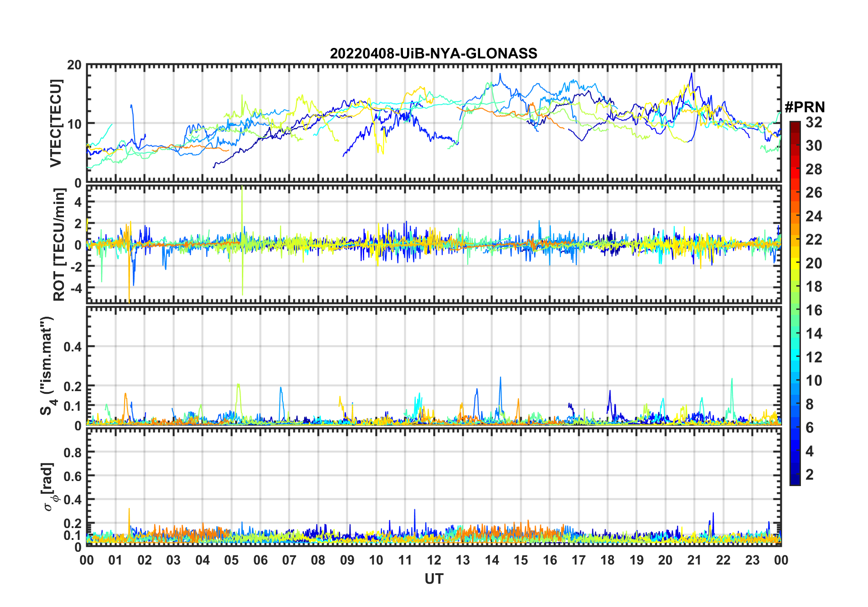Click x-axis tick label 21
The width and height of the screenshot is (868, 607).
(694, 560)
